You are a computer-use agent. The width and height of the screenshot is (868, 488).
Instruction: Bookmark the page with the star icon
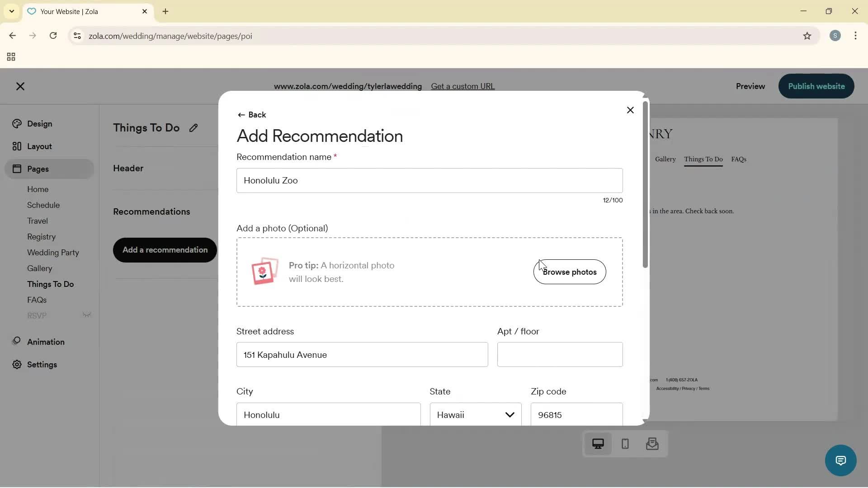(x=807, y=36)
